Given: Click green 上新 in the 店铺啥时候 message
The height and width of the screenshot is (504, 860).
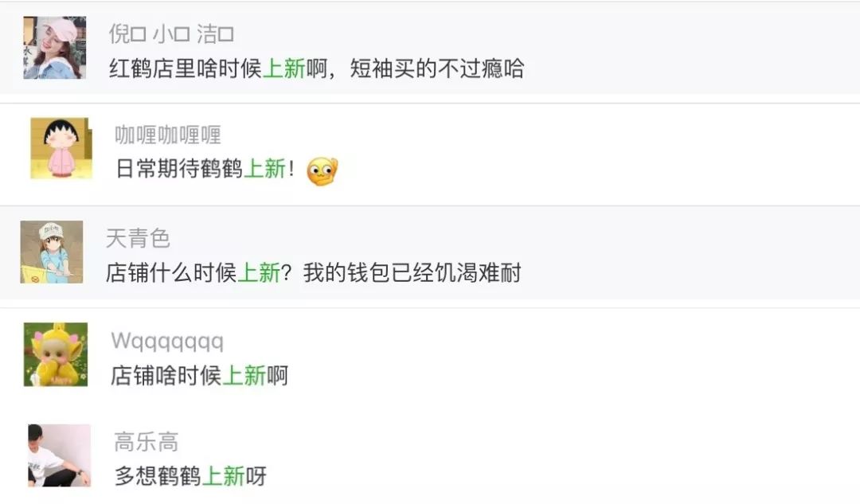Looking at the screenshot, I should pyautogui.click(x=244, y=376).
